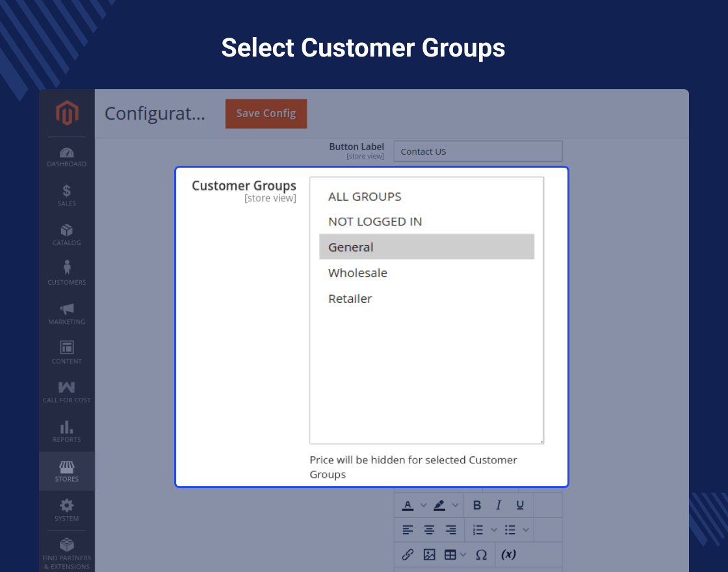The image size is (728, 572).
Task: Toggle bold formatting in editor
Action: [477, 505]
